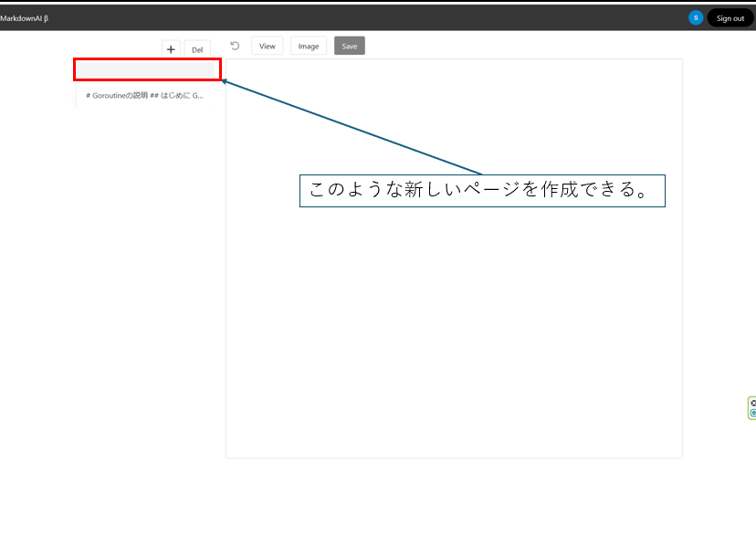Click the Image button
The image size is (756, 559).
tap(309, 46)
